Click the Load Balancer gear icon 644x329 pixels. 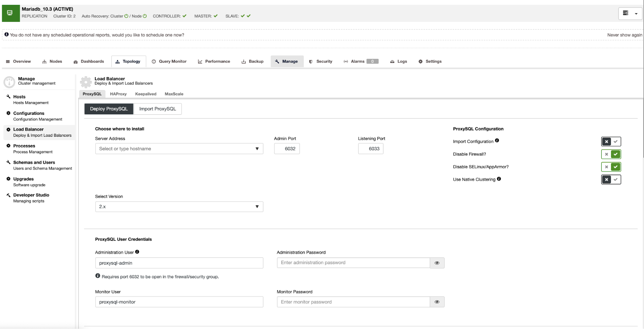coord(86,82)
